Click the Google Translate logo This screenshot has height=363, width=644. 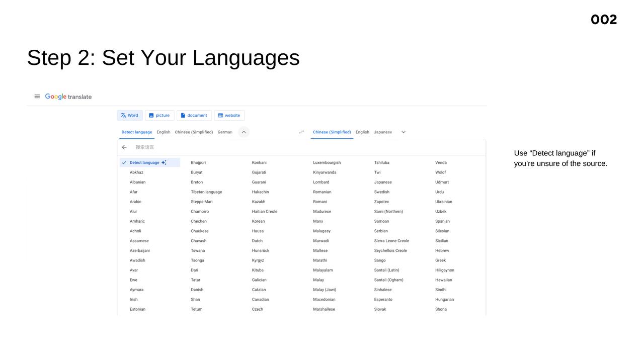[x=68, y=97]
